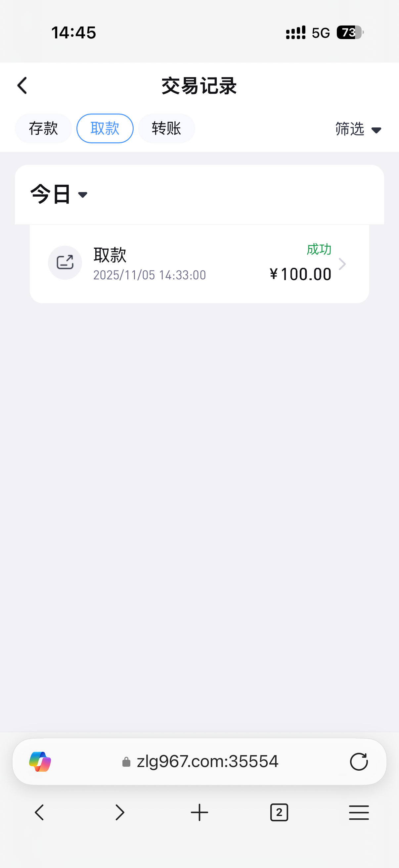Open the Copilot icon in address bar
The width and height of the screenshot is (399, 868).
pos(40,761)
